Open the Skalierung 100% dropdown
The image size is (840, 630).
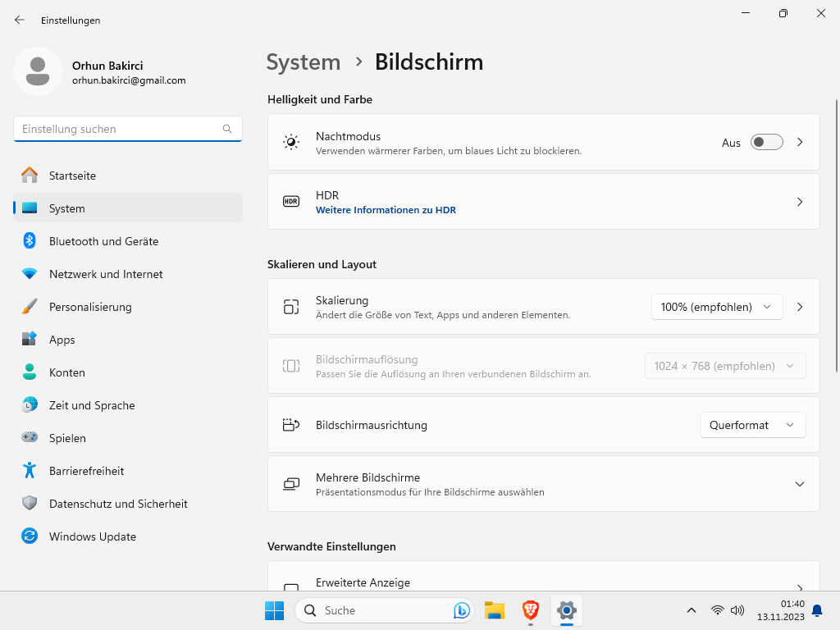click(x=716, y=307)
